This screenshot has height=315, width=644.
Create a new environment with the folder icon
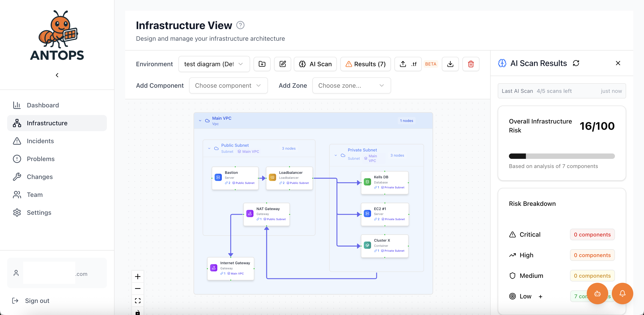(x=262, y=64)
